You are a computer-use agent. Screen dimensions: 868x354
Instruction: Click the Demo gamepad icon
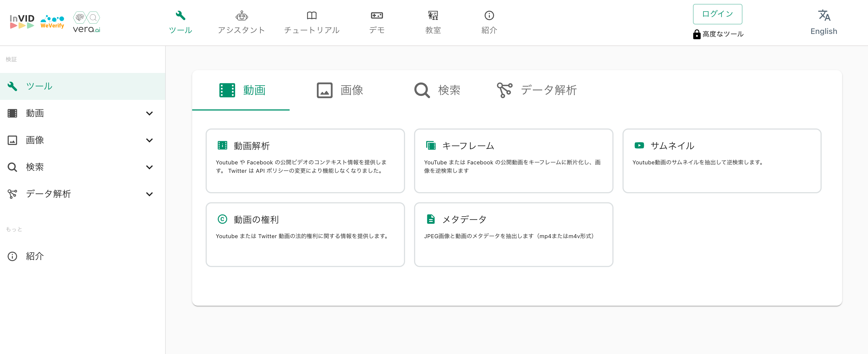(x=376, y=15)
